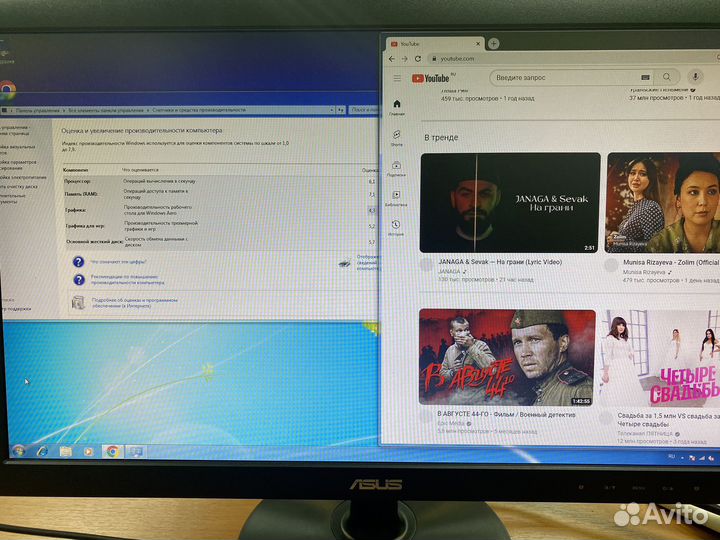The image size is (720, 540).
Task: Open 'В АВГУСТЕ 44-ГО - Фильм / Военный детектив' title
Action: 506,415
